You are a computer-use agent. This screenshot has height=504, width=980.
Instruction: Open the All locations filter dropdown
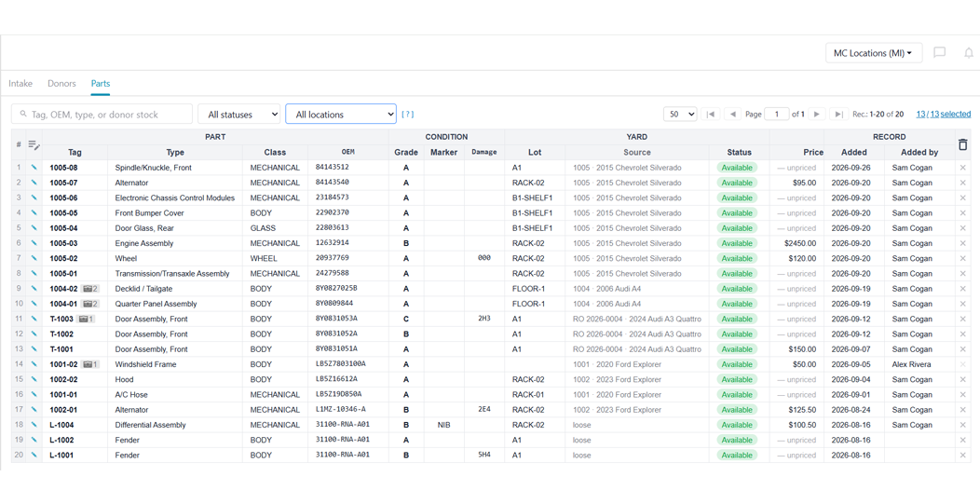(341, 115)
